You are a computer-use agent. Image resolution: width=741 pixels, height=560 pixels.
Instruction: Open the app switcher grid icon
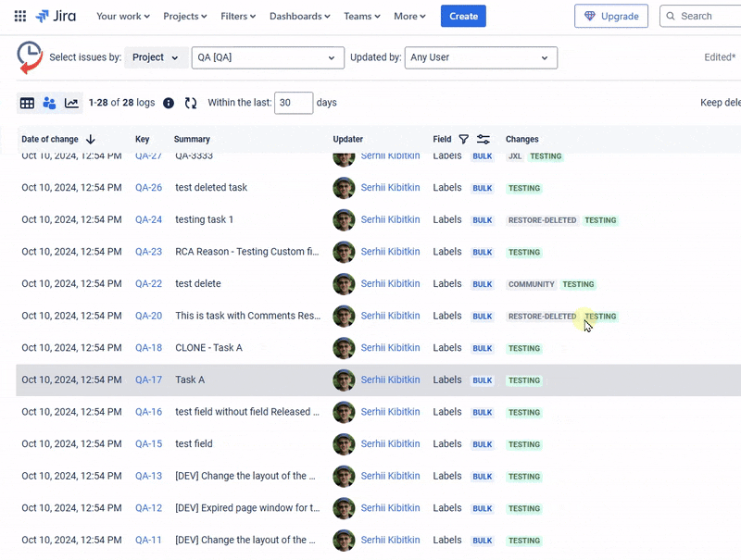click(20, 16)
